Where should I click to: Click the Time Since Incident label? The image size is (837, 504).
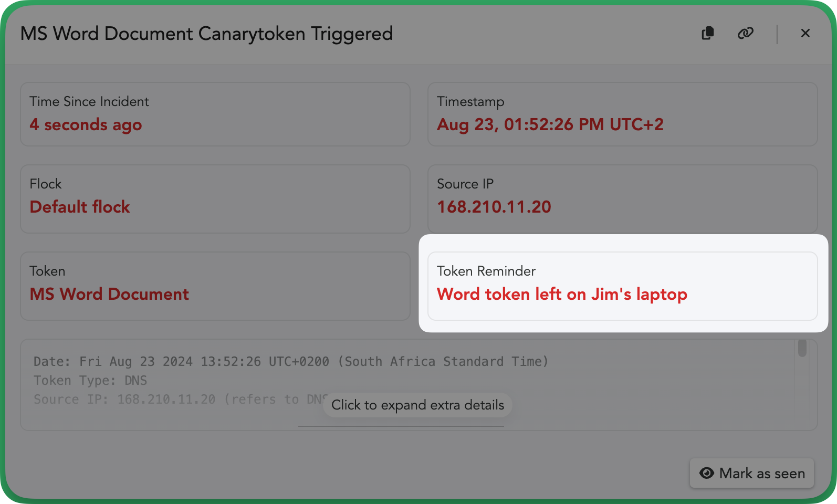pyautogui.click(x=89, y=101)
